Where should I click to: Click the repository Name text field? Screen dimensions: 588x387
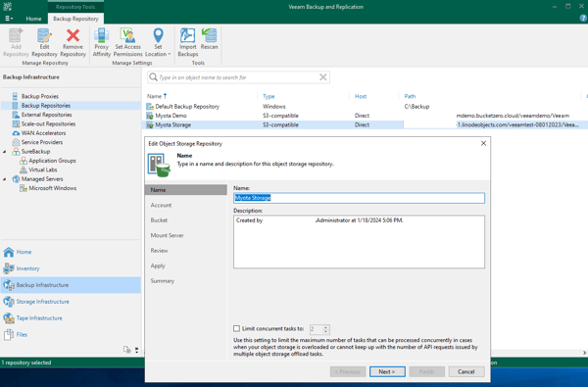[359, 198]
